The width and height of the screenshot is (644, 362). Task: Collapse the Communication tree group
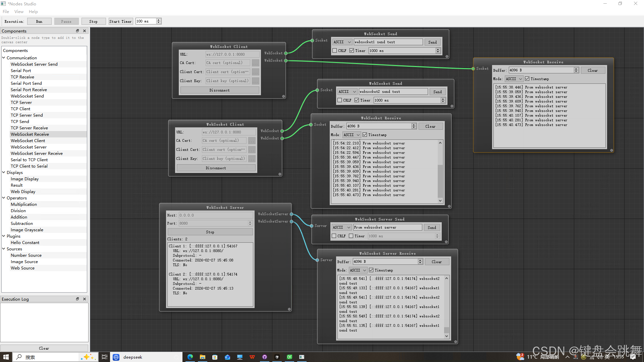point(4,58)
